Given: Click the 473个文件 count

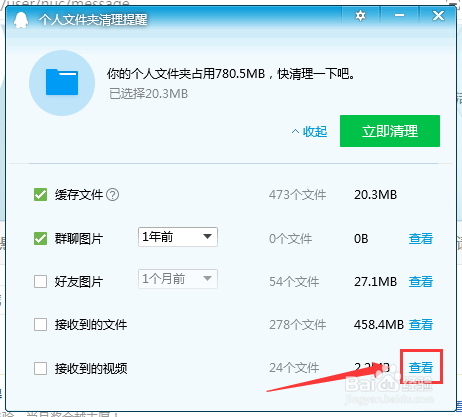Looking at the screenshot, I should [297, 195].
